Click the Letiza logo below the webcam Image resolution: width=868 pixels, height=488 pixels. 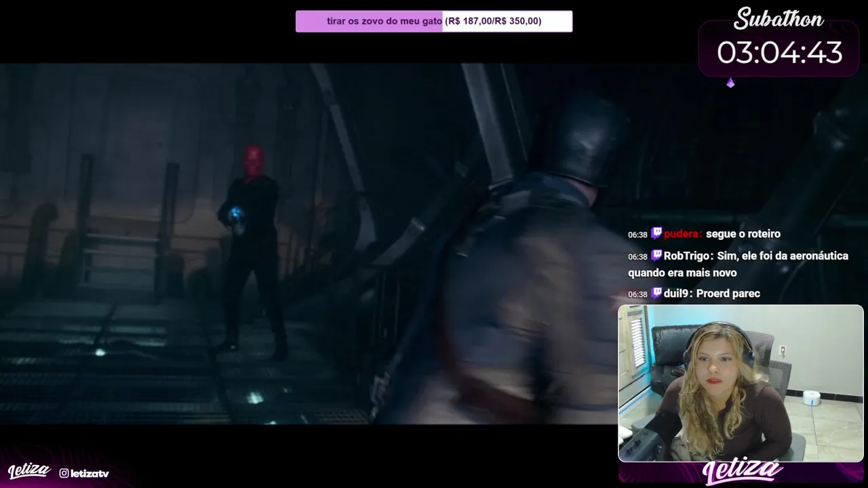(743, 472)
